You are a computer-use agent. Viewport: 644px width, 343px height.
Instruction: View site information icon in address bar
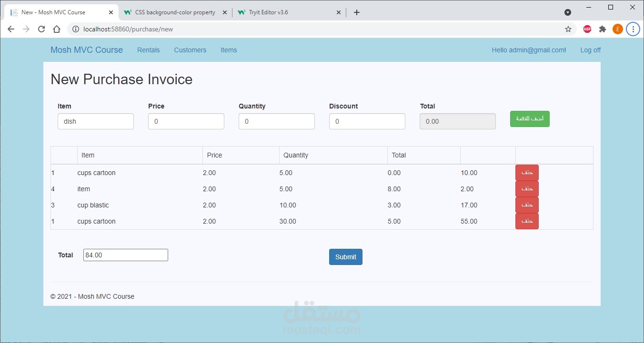[x=75, y=29]
